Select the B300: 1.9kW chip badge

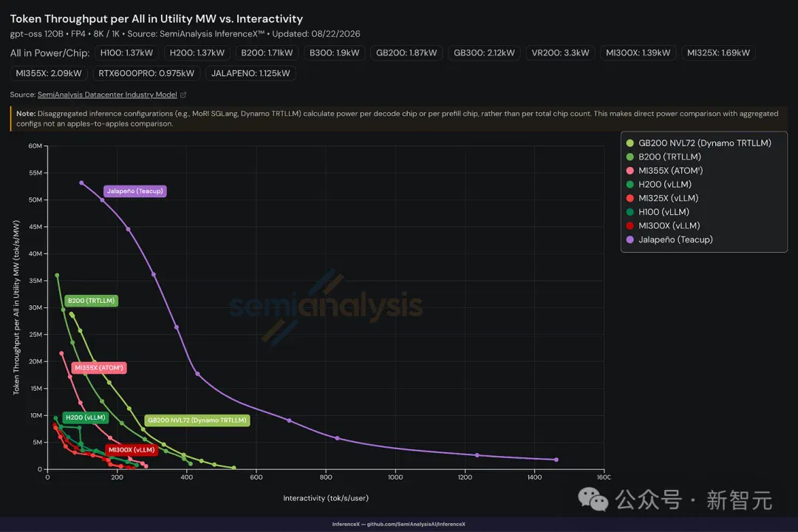[335, 53]
